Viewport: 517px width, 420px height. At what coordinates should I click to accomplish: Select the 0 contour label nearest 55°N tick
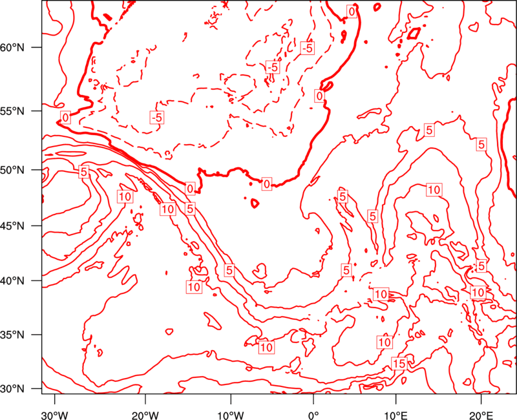tap(65, 117)
